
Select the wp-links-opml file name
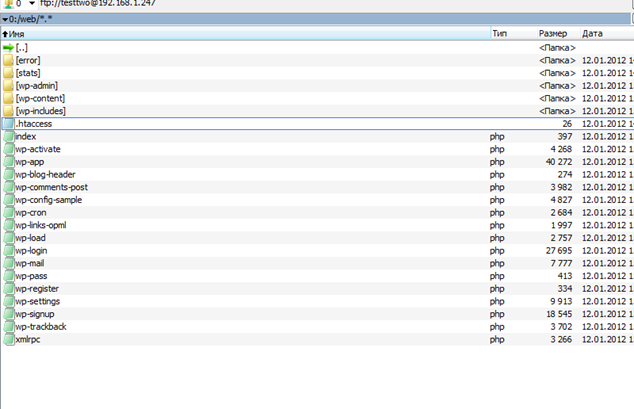(x=41, y=225)
